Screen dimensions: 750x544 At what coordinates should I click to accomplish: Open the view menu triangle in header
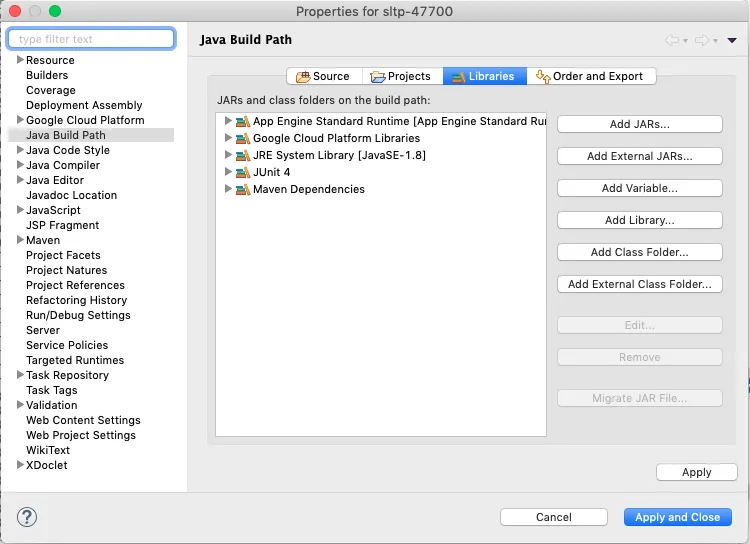click(x=732, y=40)
